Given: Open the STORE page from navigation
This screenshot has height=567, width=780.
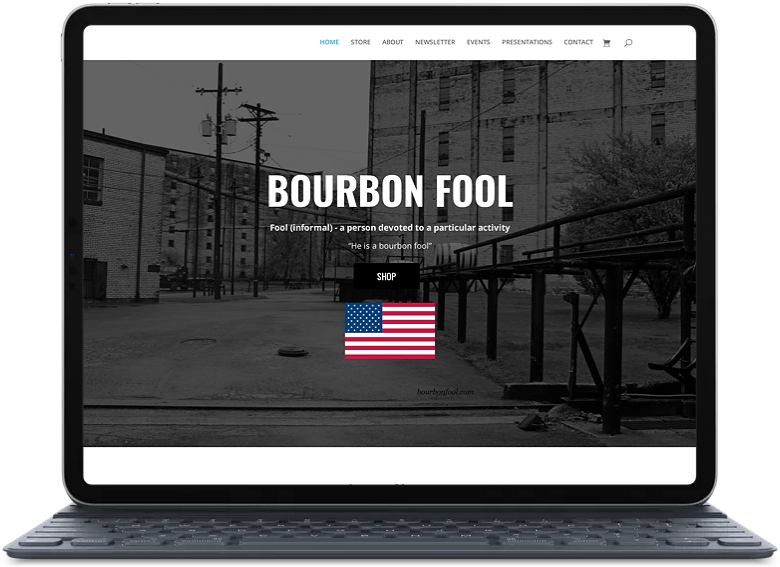Looking at the screenshot, I should point(360,42).
